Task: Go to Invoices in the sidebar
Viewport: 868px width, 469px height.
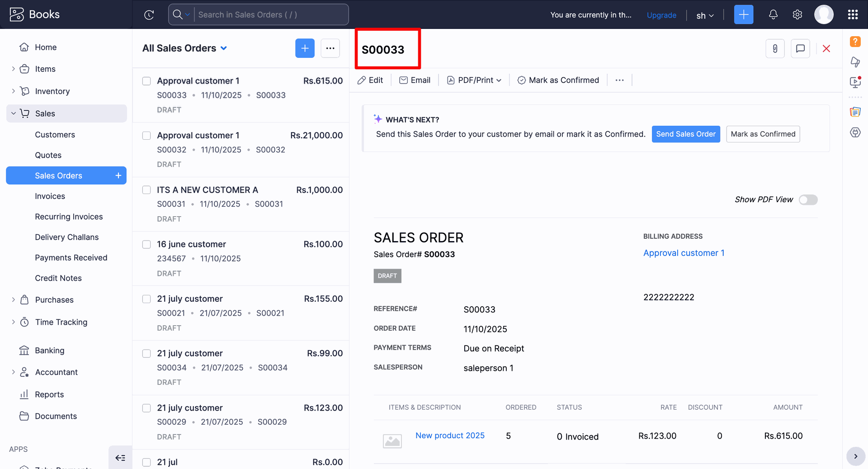Action: [x=50, y=196]
